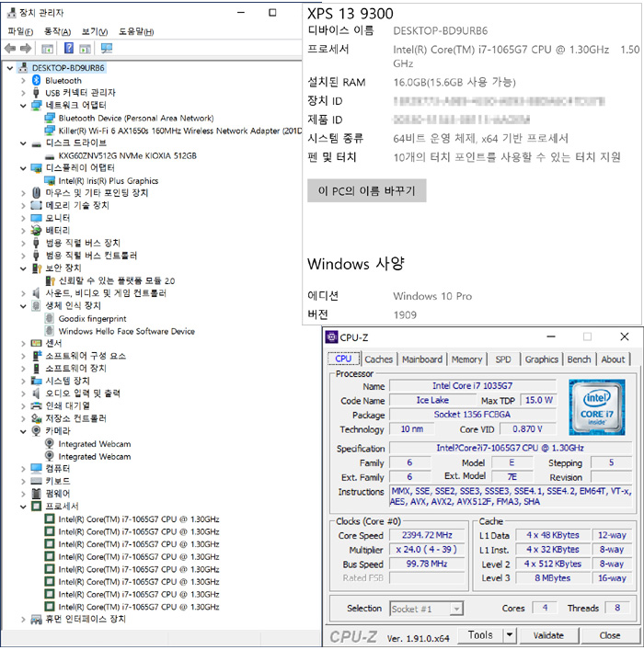Click the 컴퓨터 category icon
This screenshot has width=644, height=650.
coord(37,469)
